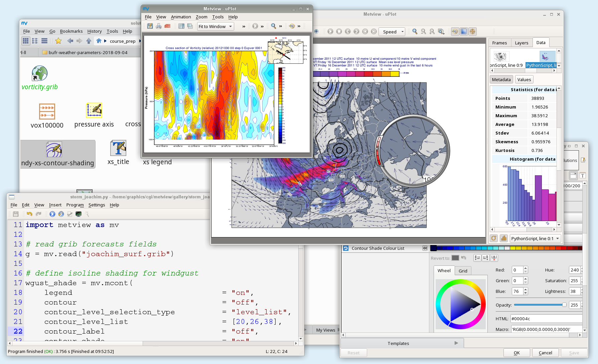Go to previous frame in rear uPlot
The width and height of the screenshot is (598, 364).
tap(348, 31)
